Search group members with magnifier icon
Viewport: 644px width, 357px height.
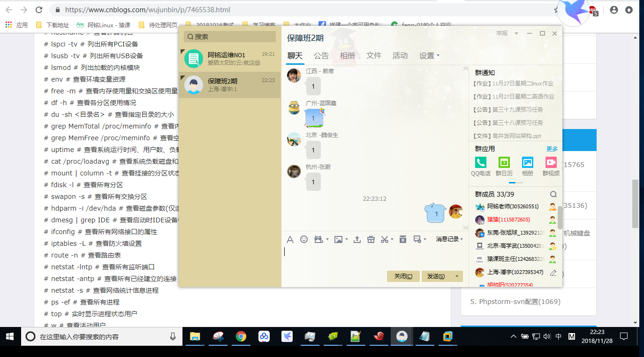553,194
